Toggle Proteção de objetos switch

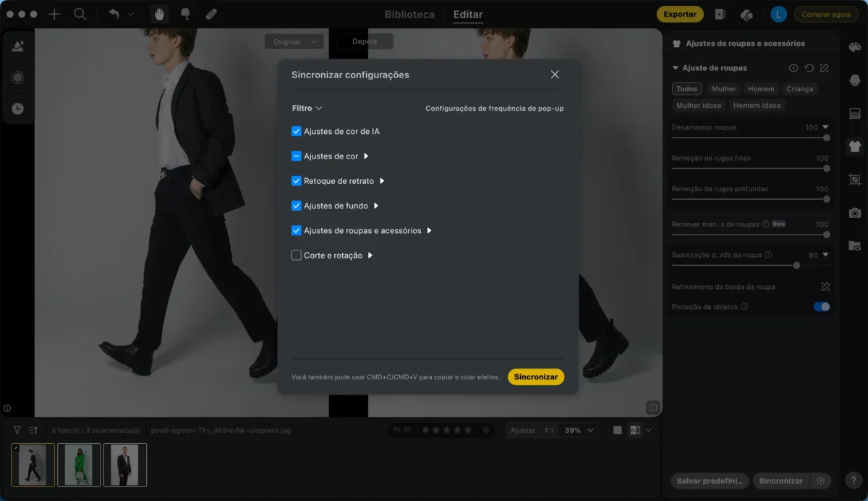[x=822, y=307]
